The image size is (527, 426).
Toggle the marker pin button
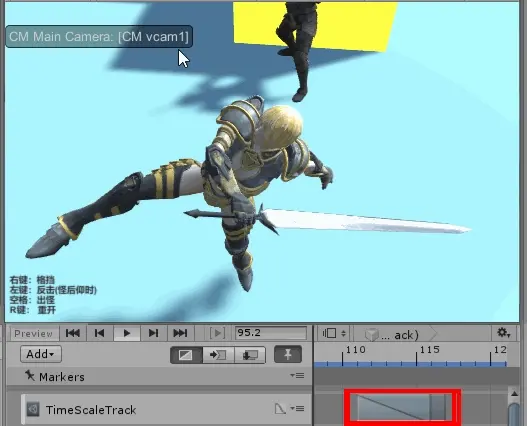pyautogui.click(x=288, y=354)
